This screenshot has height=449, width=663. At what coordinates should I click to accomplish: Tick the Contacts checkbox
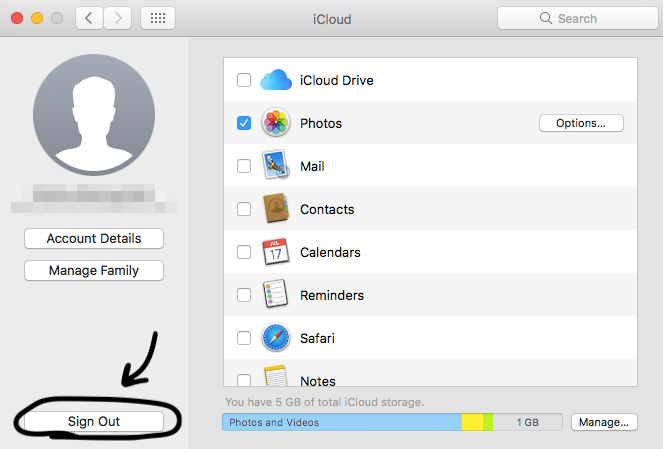[x=244, y=209]
